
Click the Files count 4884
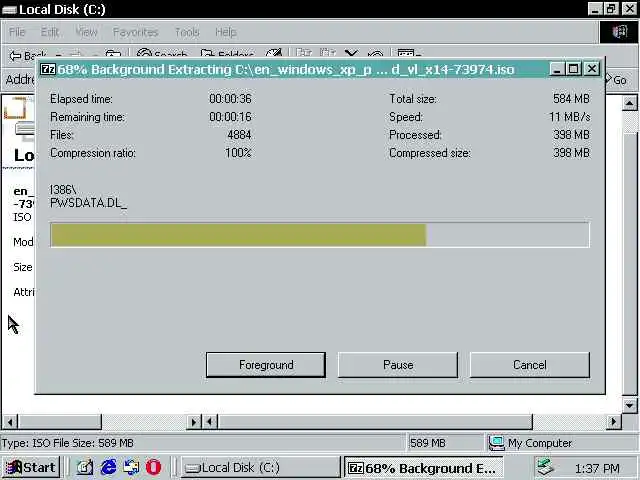pyautogui.click(x=239, y=135)
